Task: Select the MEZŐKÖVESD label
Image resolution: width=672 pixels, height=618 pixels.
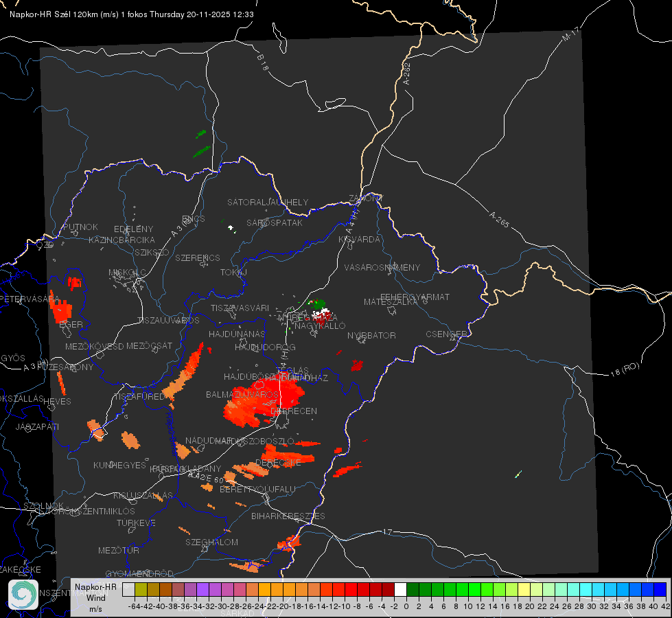Action: coord(94,346)
